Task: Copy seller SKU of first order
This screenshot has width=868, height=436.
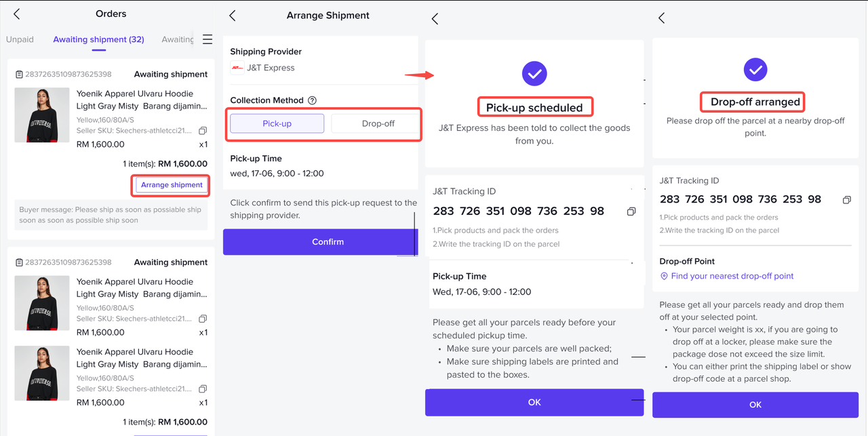Action: pyautogui.click(x=203, y=131)
